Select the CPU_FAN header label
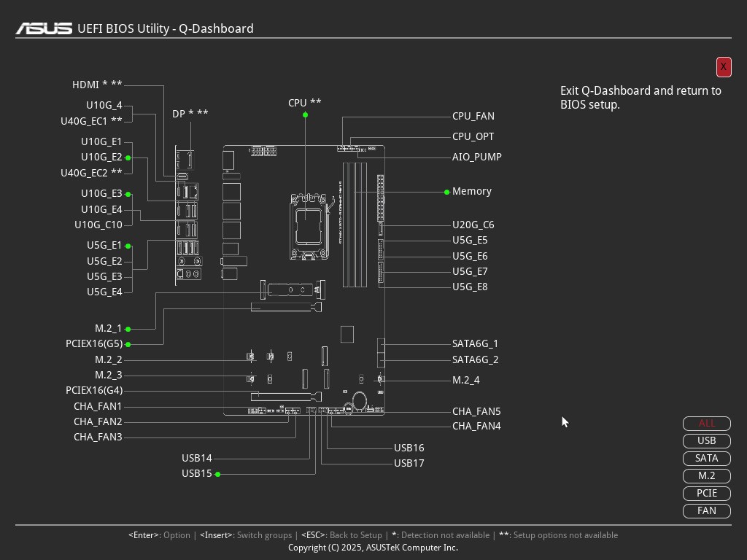 [473, 116]
